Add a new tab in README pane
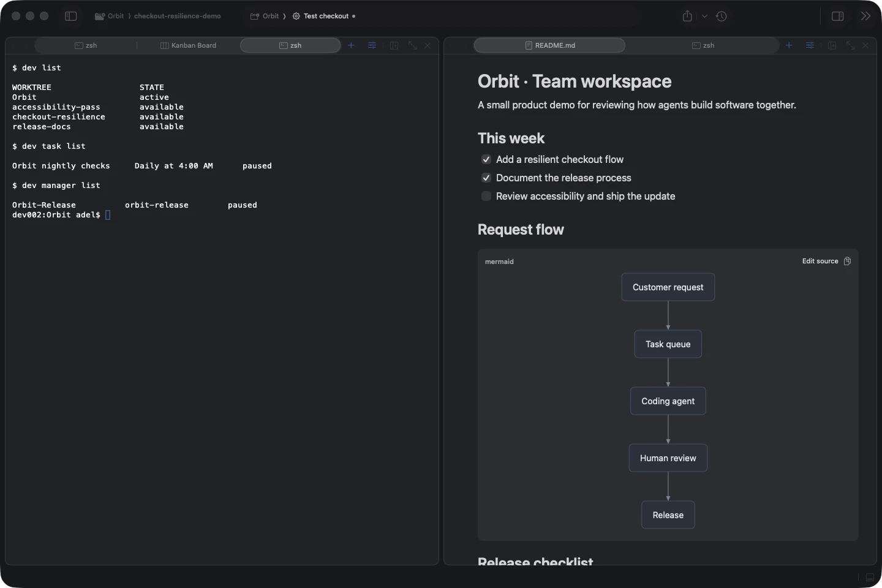 coord(789,45)
